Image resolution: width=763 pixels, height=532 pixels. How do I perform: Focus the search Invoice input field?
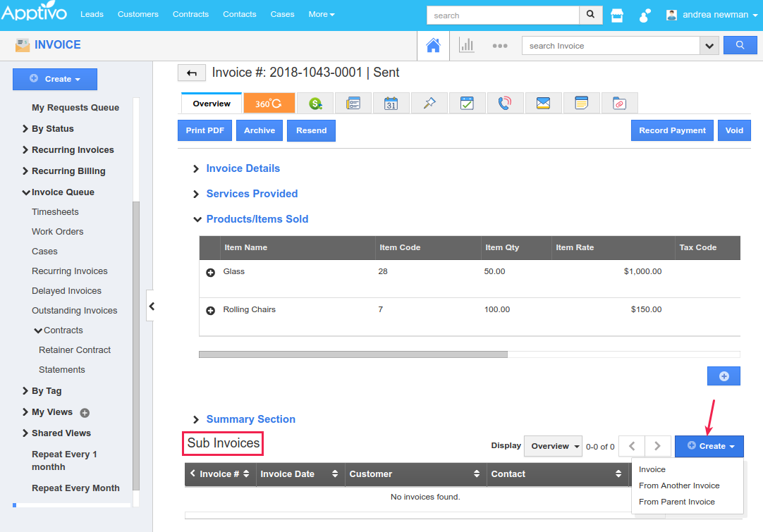[x=610, y=46]
